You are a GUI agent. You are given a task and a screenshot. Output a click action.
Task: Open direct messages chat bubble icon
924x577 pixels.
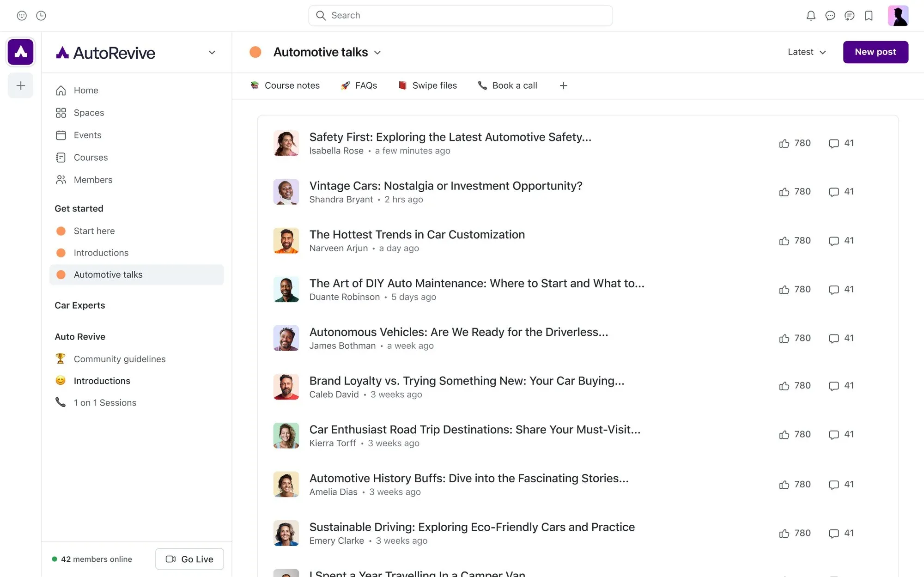pos(830,15)
